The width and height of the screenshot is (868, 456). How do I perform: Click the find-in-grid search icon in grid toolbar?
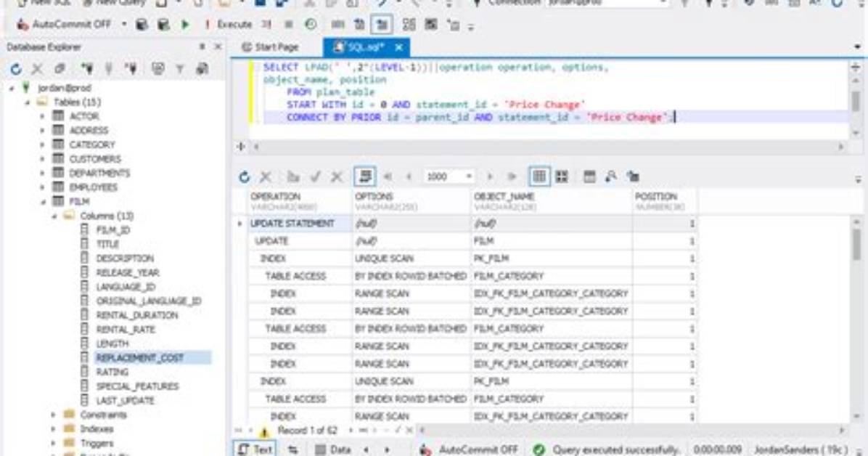click(x=610, y=176)
